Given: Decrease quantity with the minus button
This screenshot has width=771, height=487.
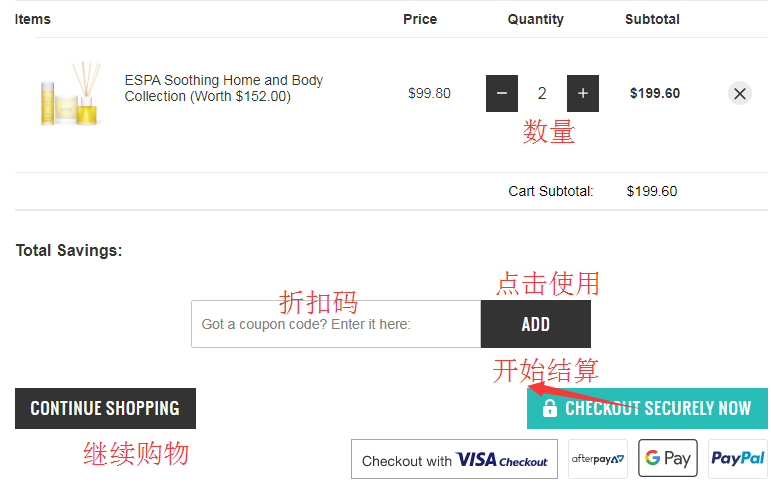Looking at the screenshot, I should [x=502, y=94].
